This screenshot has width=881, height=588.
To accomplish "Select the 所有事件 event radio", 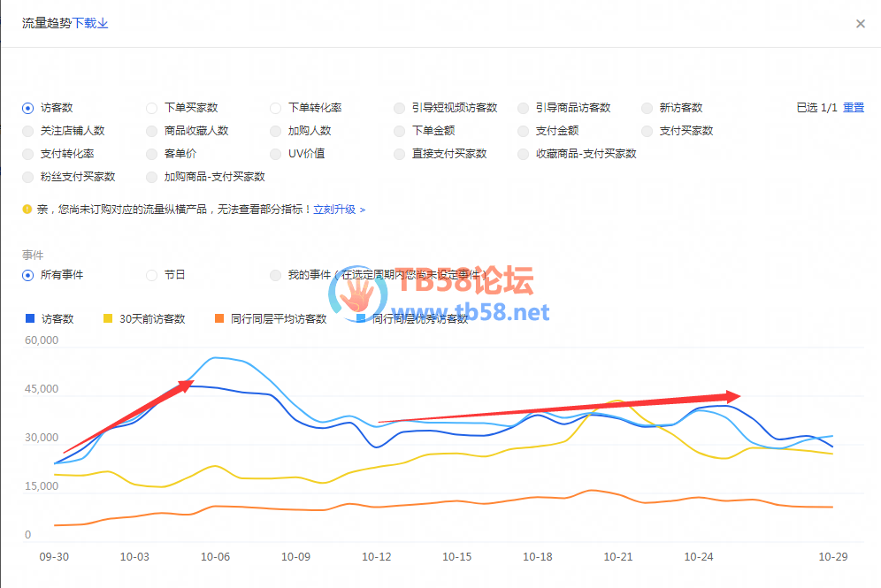I will pyautogui.click(x=28, y=275).
